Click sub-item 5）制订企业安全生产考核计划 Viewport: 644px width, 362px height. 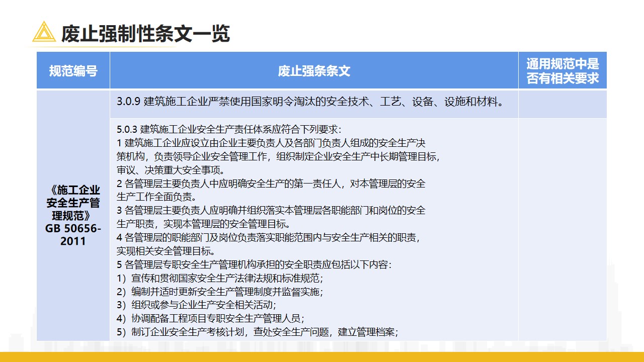pyautogui.click(x=258, y=332)
